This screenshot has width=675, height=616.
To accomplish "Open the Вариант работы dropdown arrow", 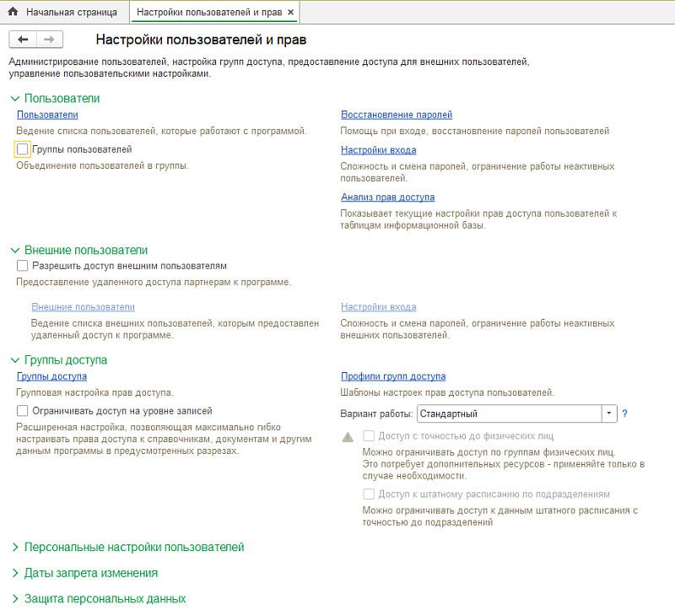I will 609,413.
